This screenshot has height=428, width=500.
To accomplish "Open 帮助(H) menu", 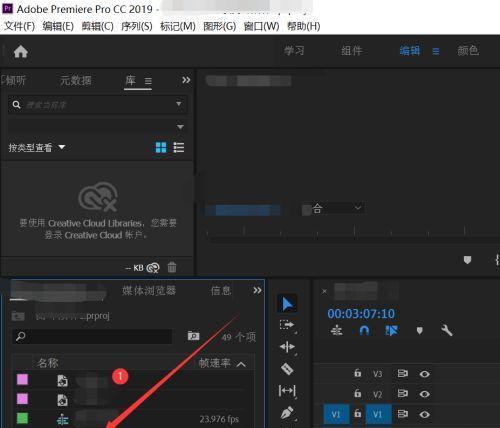I will tap(304, 26).
